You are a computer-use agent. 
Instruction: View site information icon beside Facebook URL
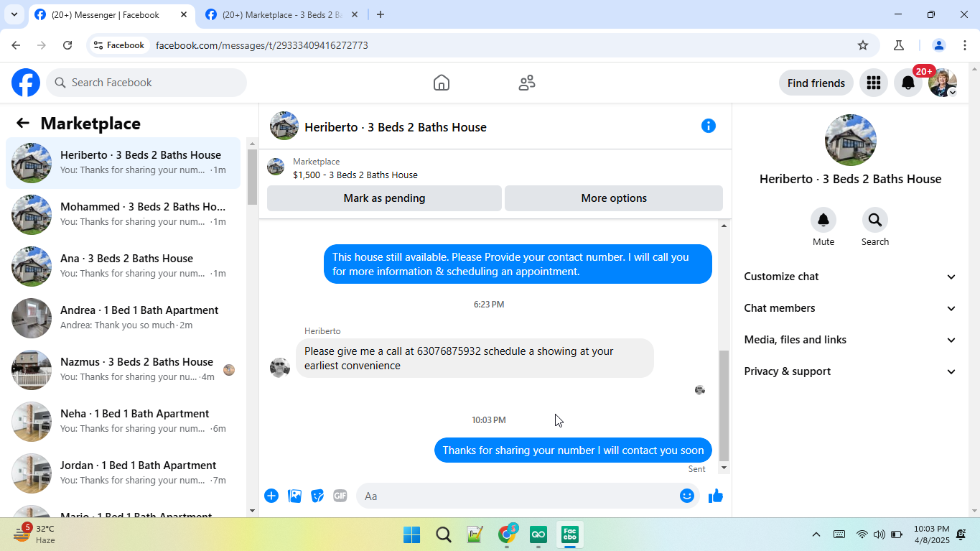(98, 45)
